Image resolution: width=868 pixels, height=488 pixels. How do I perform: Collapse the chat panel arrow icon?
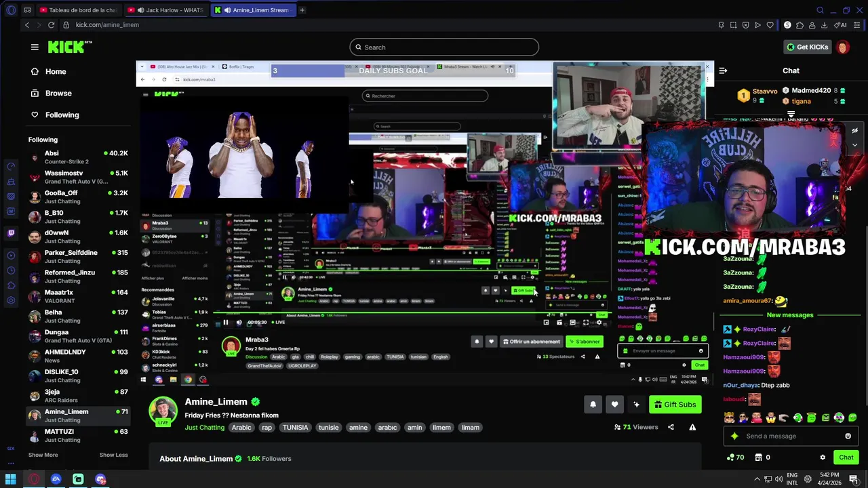[723, 70]
